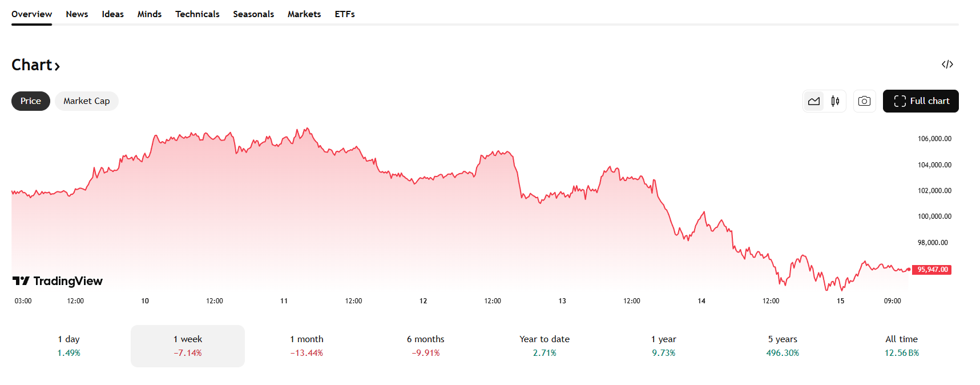Viewport: 980px width, 385px height.
Task: Click the TradingView logo
Action: [57, 281]
